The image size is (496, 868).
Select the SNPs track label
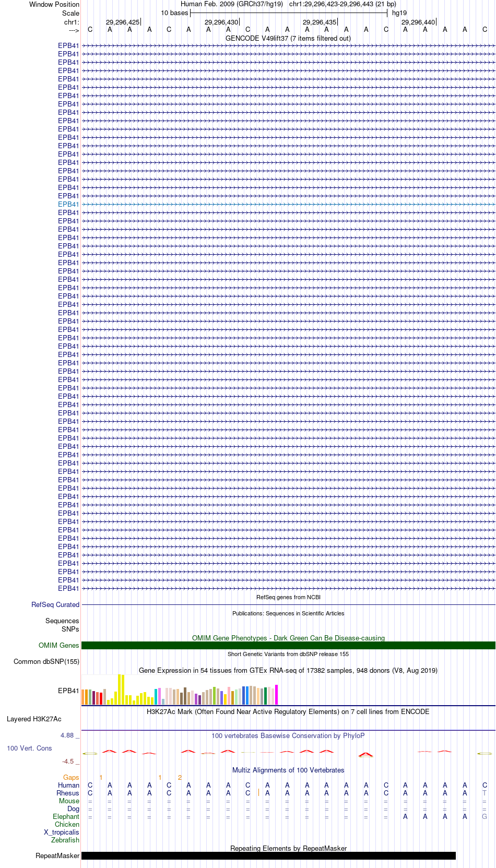70,629
